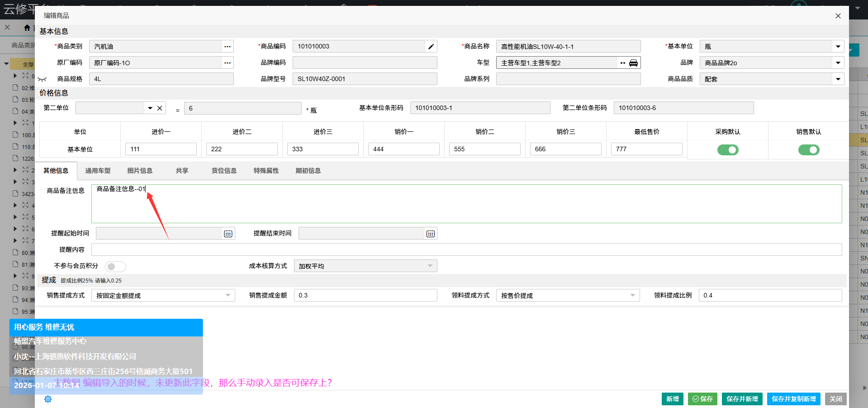
Task: Switch to the 通用车型 tab
Action: click(98, 171)
